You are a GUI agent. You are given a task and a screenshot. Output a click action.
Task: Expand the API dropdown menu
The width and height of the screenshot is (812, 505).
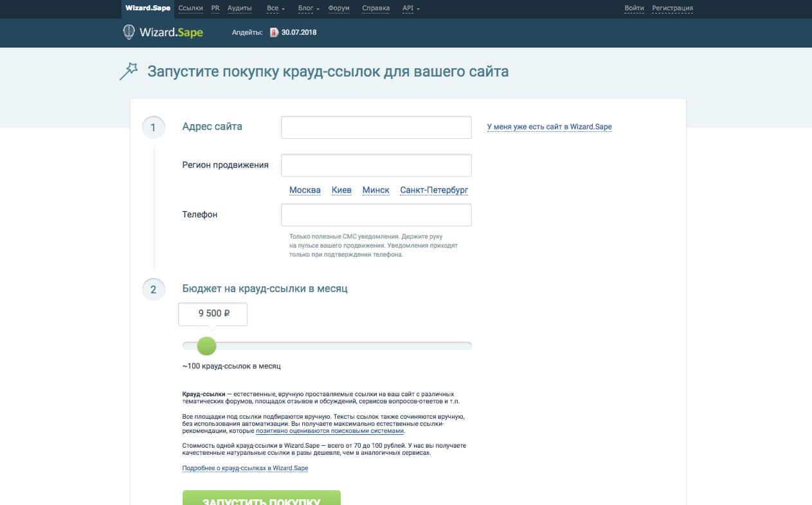pos(411,8)
